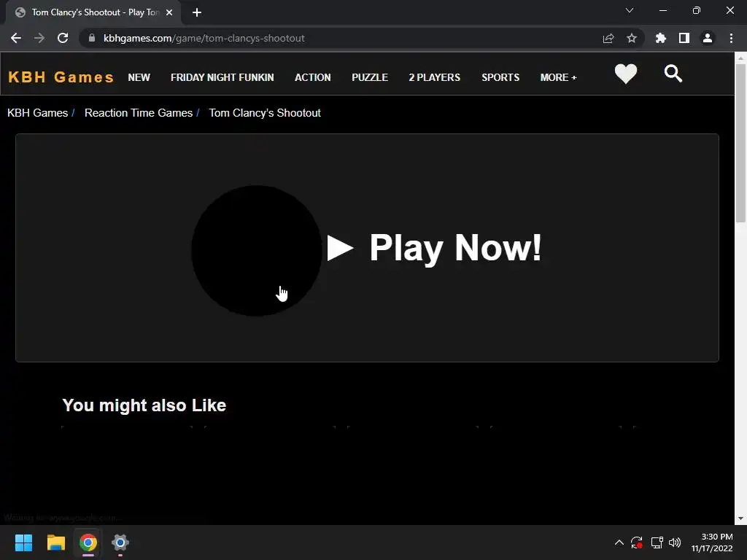
Task: Open the 2 PLAYERS games category
Action: point(435,77)
